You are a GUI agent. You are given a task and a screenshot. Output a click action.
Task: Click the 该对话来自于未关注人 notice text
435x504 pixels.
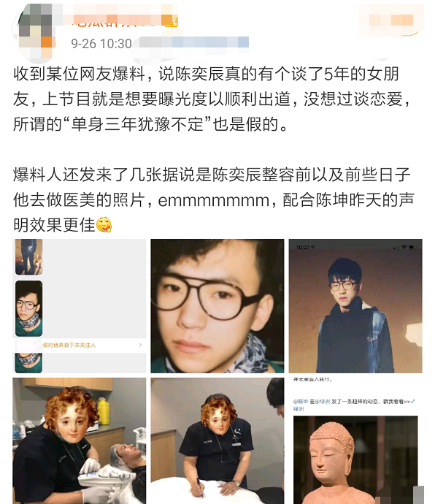(69, 345)
